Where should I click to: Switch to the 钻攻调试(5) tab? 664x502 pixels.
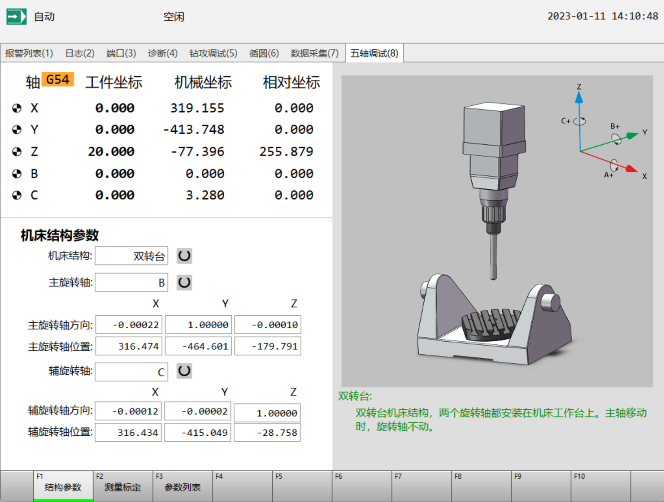point(212,53)
